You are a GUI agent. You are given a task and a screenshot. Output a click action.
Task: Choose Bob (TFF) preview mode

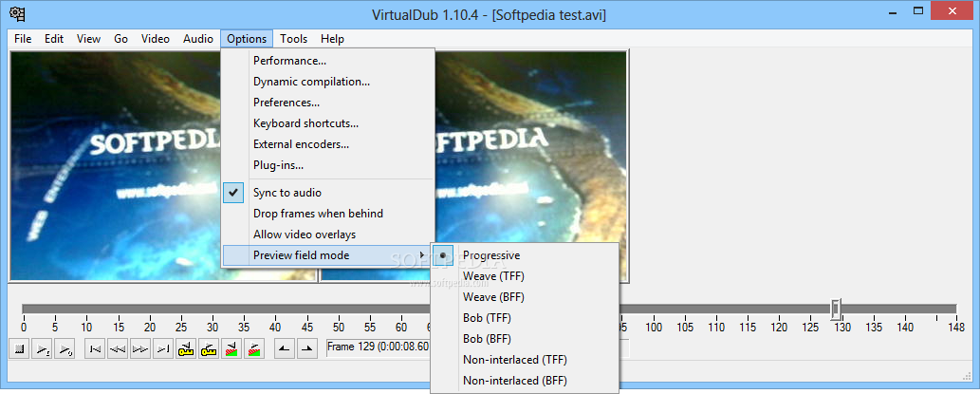[x=525, y=318]
